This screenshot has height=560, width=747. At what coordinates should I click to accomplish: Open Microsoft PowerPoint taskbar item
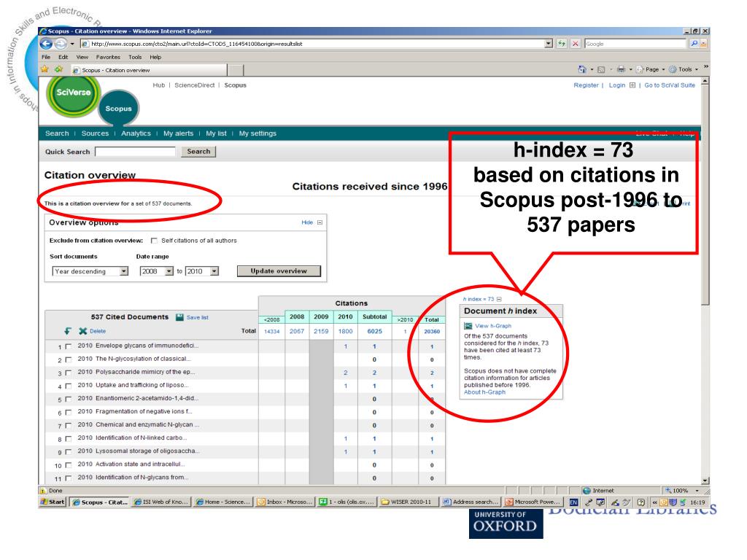point(533,502)
